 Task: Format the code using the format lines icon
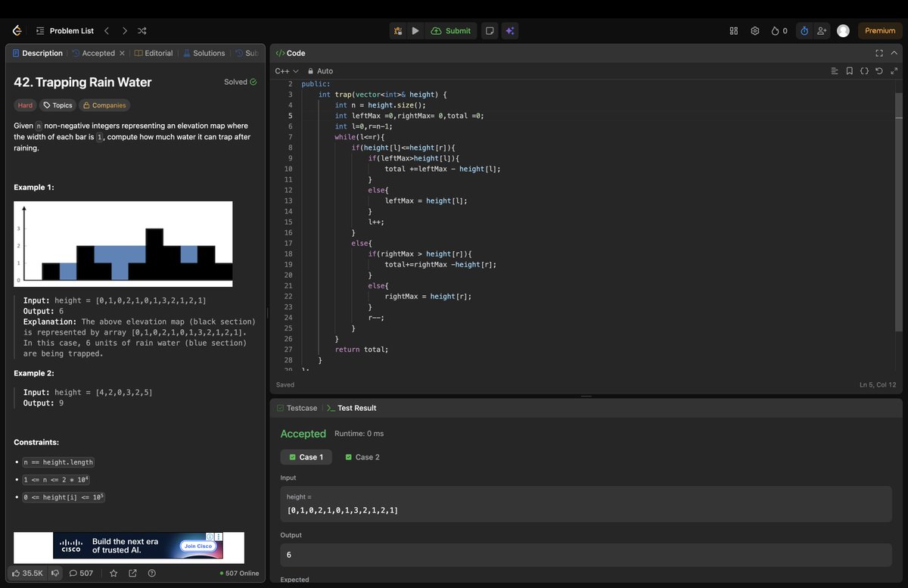point(835,70)
